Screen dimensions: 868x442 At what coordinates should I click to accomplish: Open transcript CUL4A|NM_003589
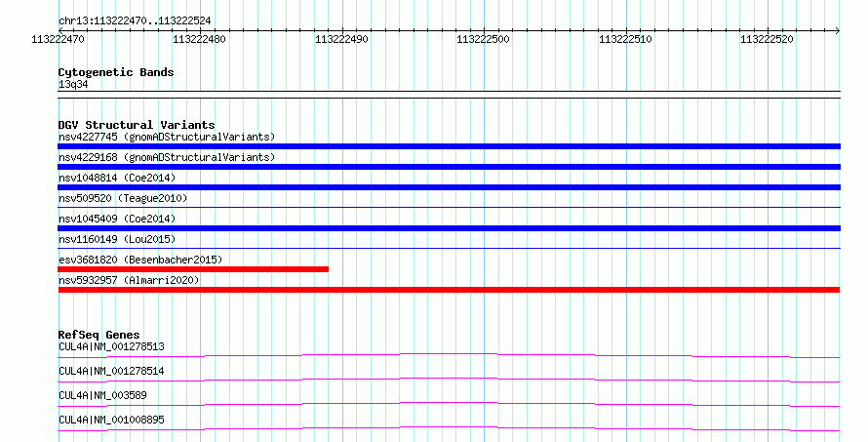[102, 395]
